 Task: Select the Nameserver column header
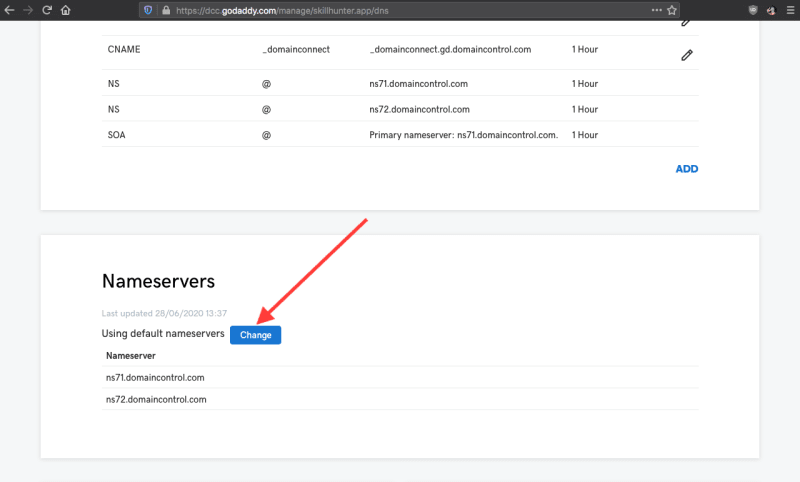tap(131, 356)
